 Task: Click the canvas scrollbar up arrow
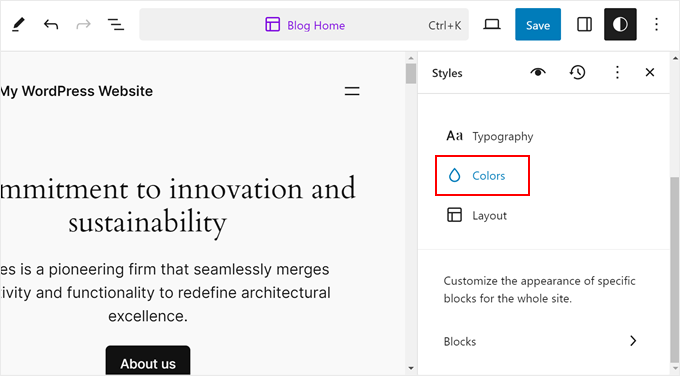click(411, 58)
